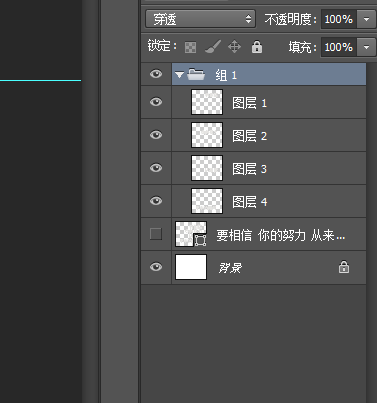Screen dimensions: 377x403
Task: Show the 要相信 text layer visibility box
Action: click(x=156, y=234)
